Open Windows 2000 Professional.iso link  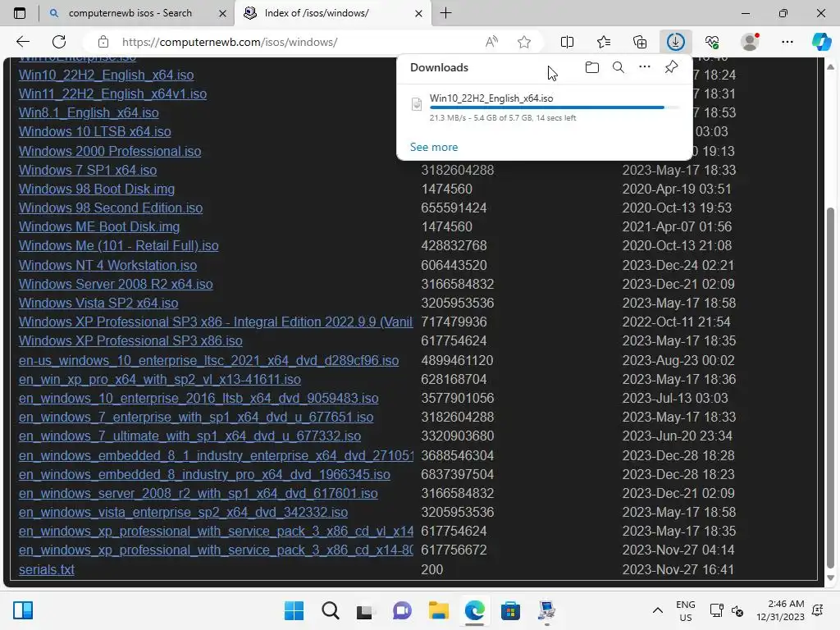point(110,151)
